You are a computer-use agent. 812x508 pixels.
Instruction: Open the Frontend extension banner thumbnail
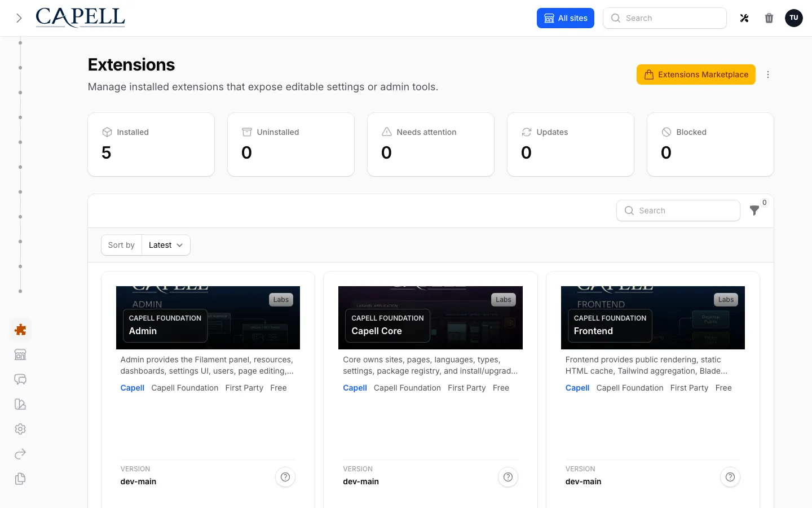click(653, 318)
